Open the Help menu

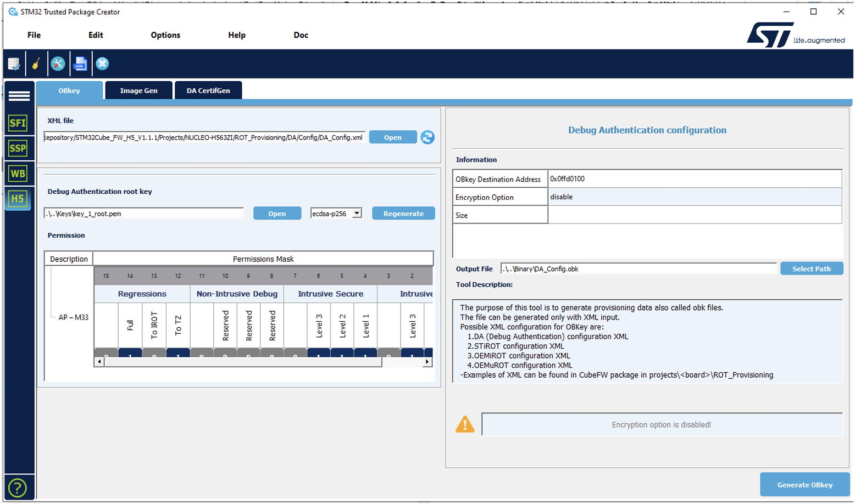(237, 35)
